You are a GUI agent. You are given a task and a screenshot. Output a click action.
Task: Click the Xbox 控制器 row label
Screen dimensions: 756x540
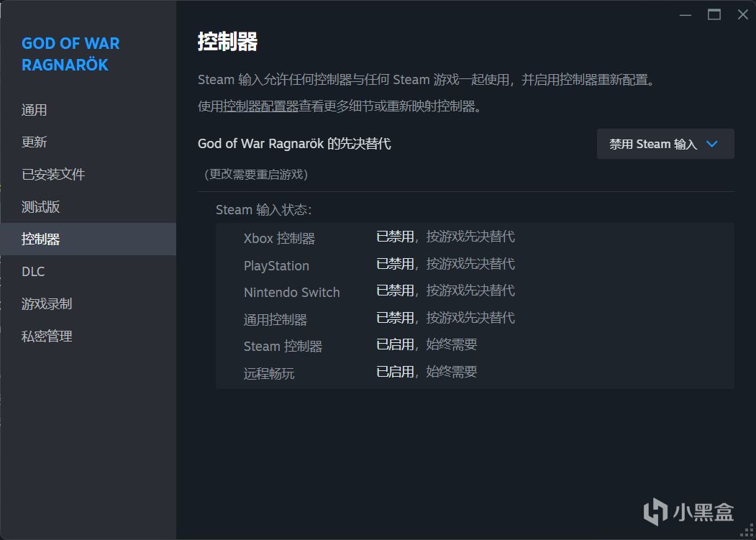click(x=279, y=238)
